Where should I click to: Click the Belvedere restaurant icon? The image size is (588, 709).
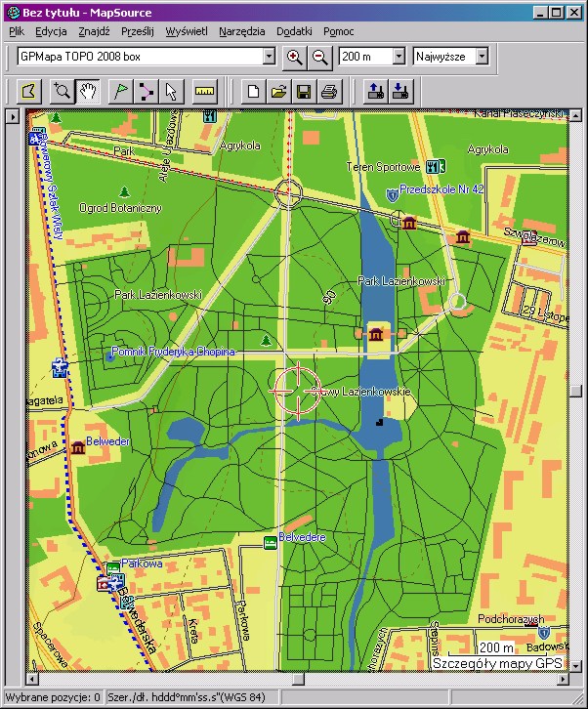tap(270, 543)
